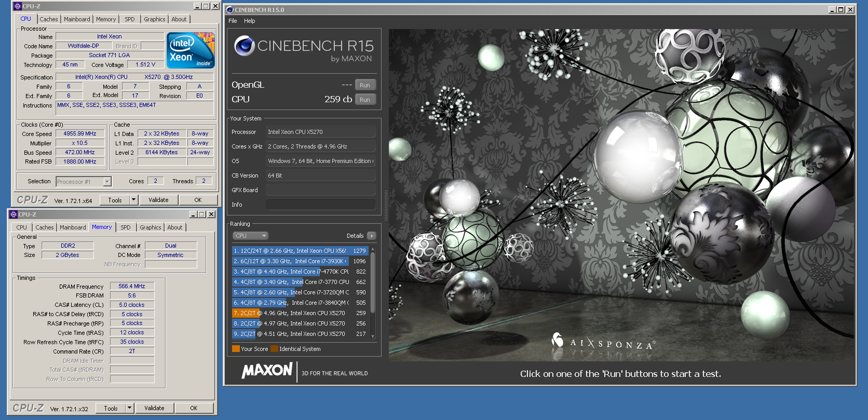Open the Details arrow in Ranking
This screenshot has height=420, width=868.
[371, 236]
